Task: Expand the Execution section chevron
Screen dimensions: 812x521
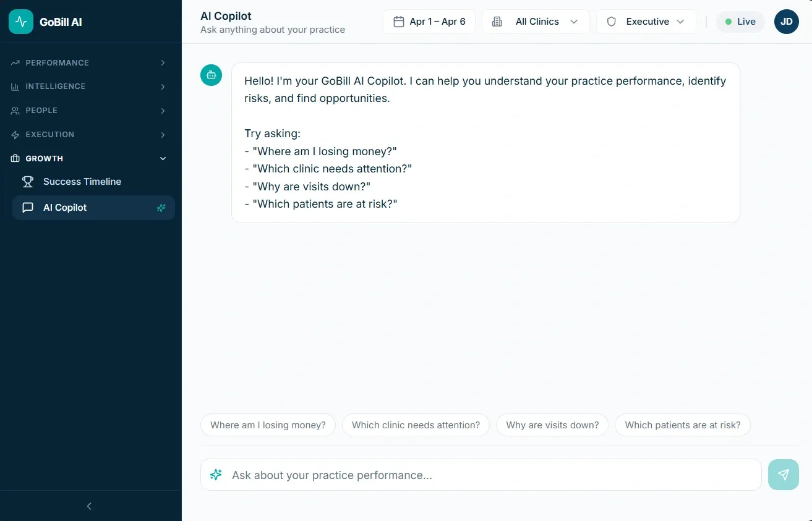Action: pos(163,135)
